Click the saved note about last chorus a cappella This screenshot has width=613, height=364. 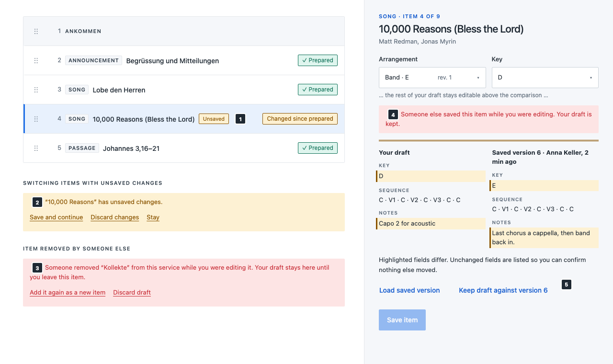point(544,238)
